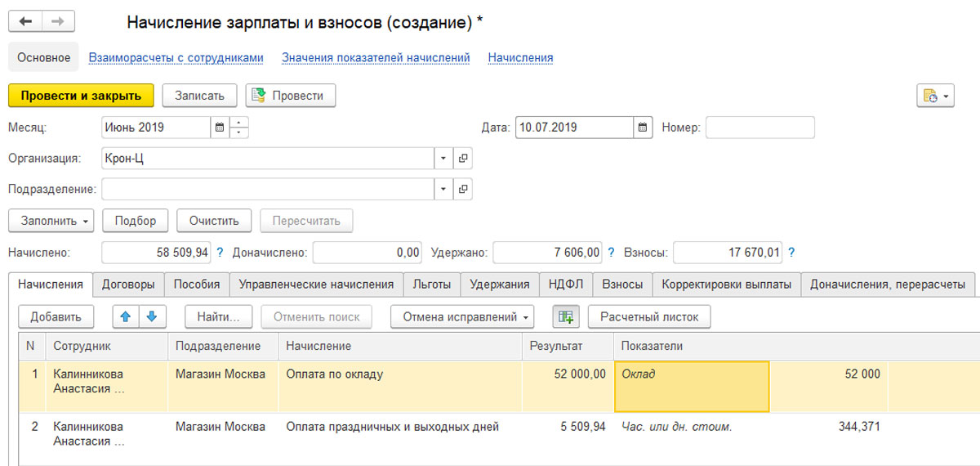Click the back navigation arrow

coord(25,22)
